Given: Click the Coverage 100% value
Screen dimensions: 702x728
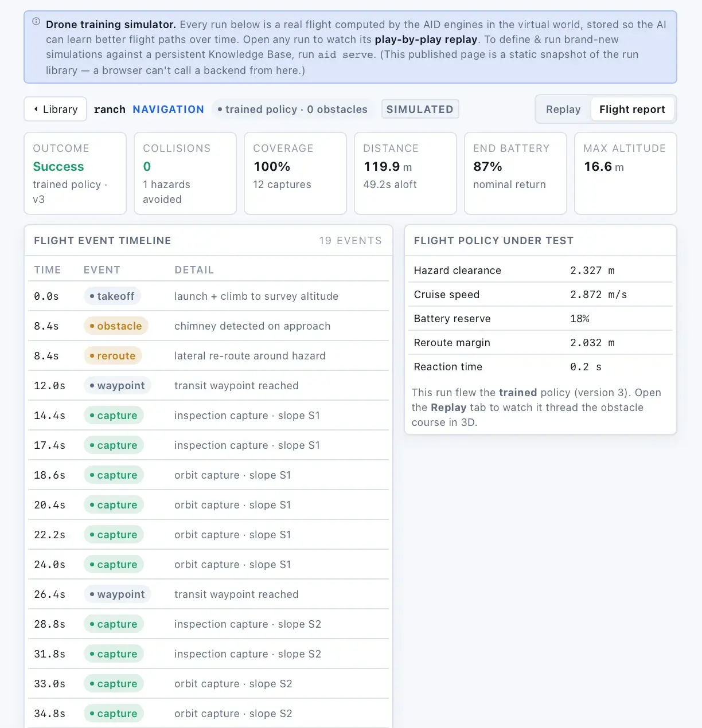Looking at the screenshot, I should (x=272, y=167).
